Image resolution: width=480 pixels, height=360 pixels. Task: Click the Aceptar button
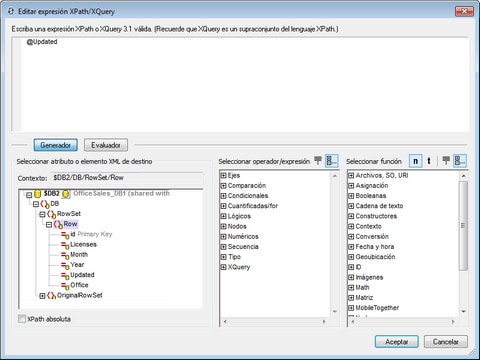[397, 342]
